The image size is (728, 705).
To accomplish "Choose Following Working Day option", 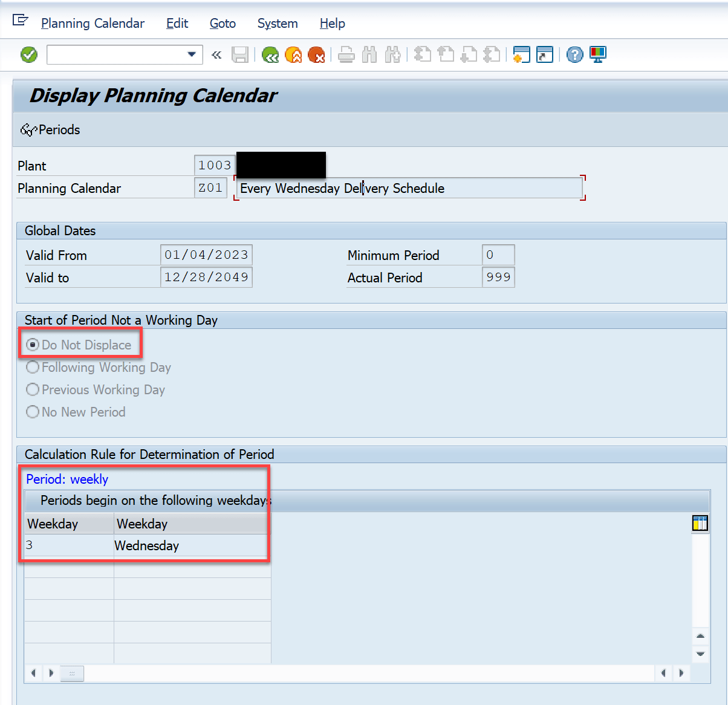I will coord(32,367).
